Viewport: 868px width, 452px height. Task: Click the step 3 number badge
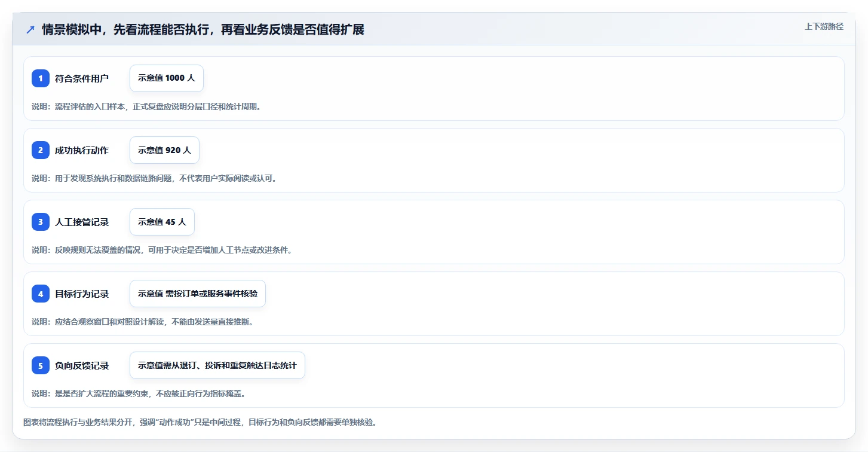pyautogui.click(x=41, y=222)
